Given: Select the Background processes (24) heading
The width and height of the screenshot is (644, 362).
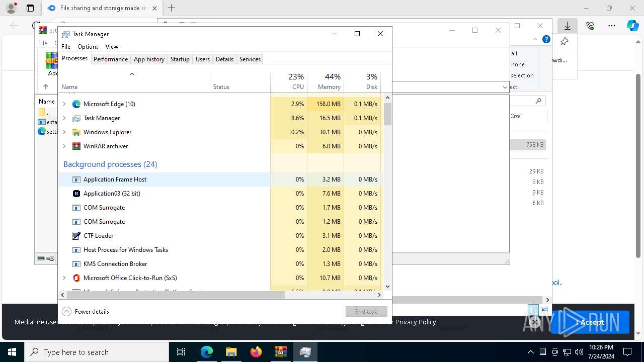Looking at the screenshot, I should (x=110, y=164).
